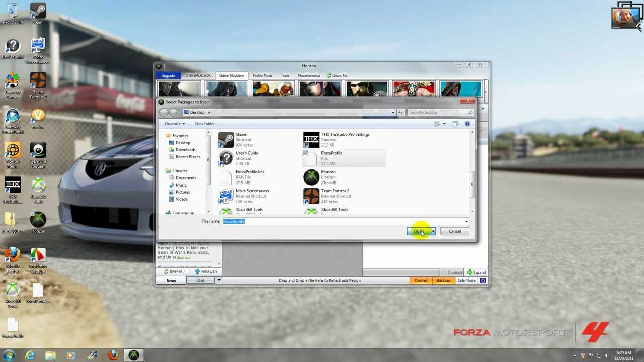Select the Mozilla Firefox desktop shortcut
Screen dimensions: 644x362
coord(13,260)
